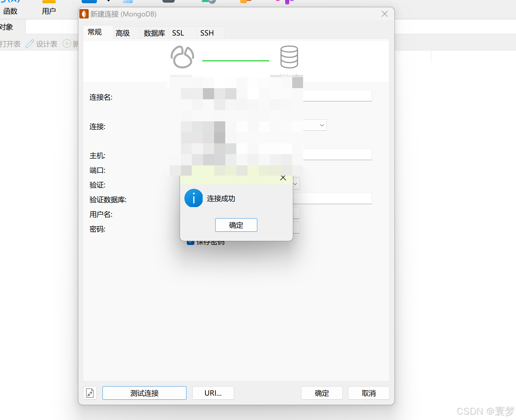Click the plus circle new-table icon

[x=67, y=44]
